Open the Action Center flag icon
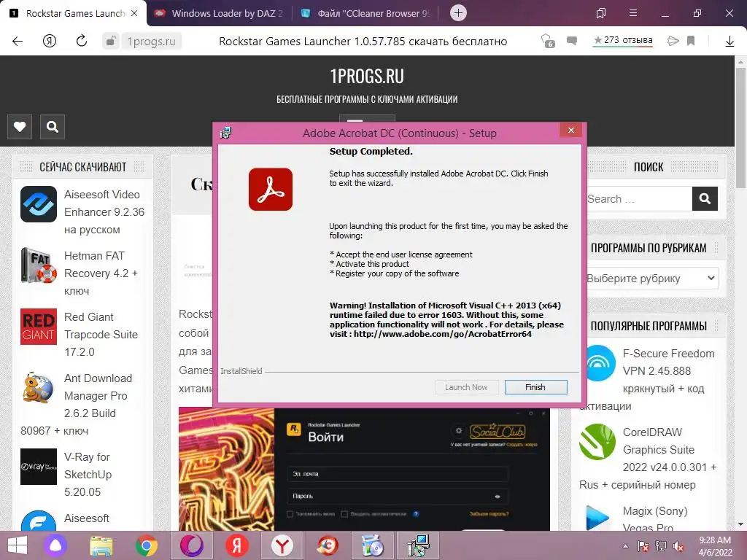This screenshot has width=747, height=560. 643,546
